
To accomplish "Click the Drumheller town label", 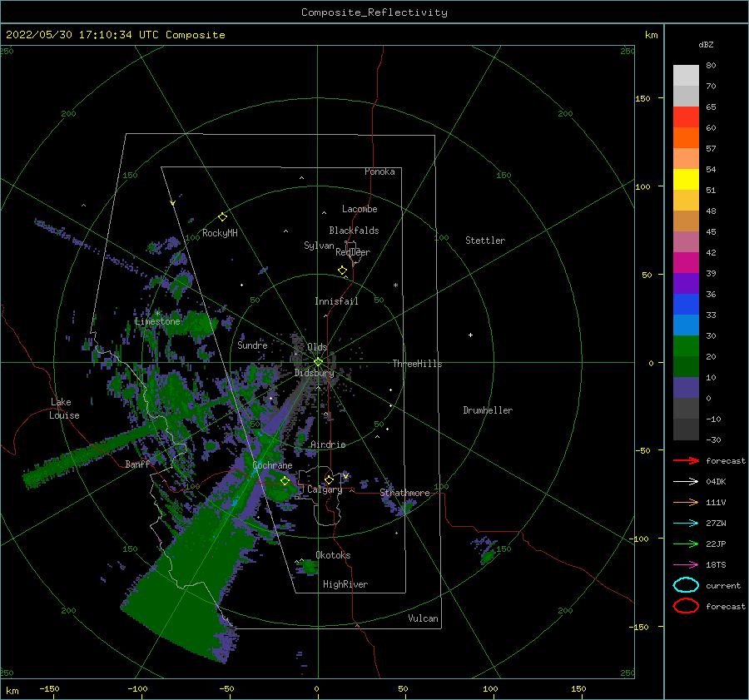I will point(488,410).
